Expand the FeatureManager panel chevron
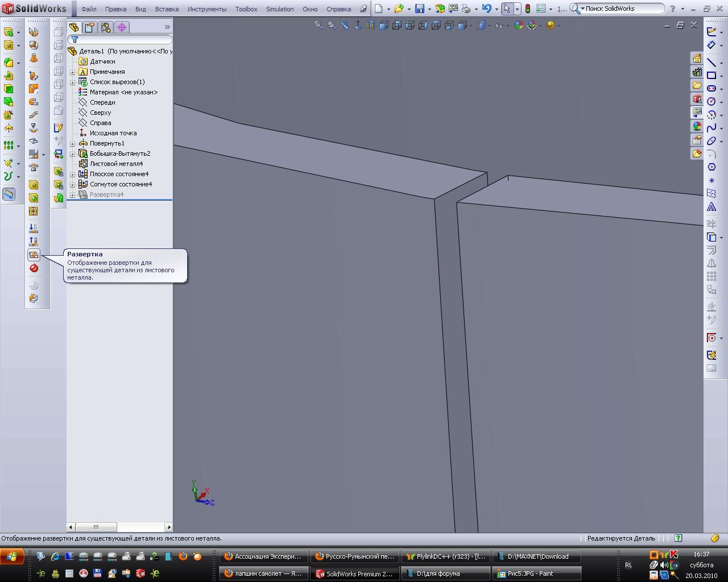This screenshot has height=582, width=728. (167, 27)
